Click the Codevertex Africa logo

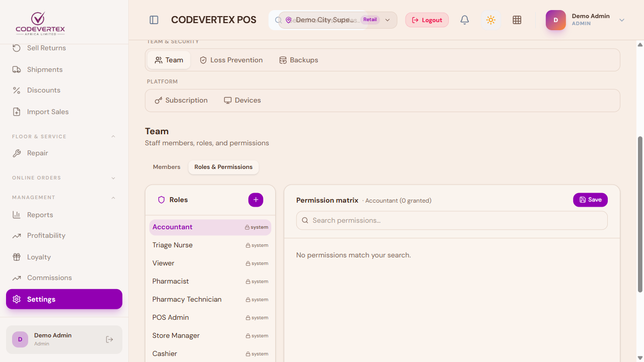40,23
